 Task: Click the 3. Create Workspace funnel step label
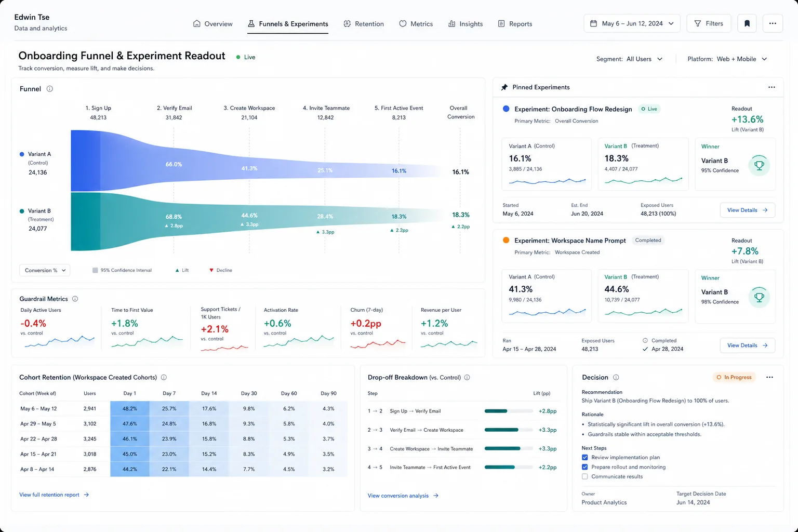tap(249, 108)
